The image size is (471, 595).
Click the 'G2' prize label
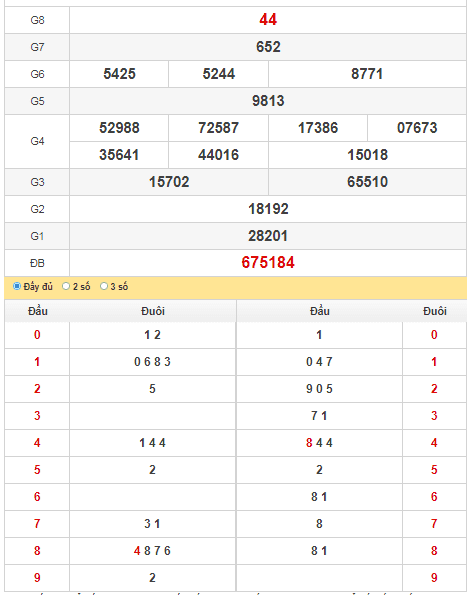point(37,209)
